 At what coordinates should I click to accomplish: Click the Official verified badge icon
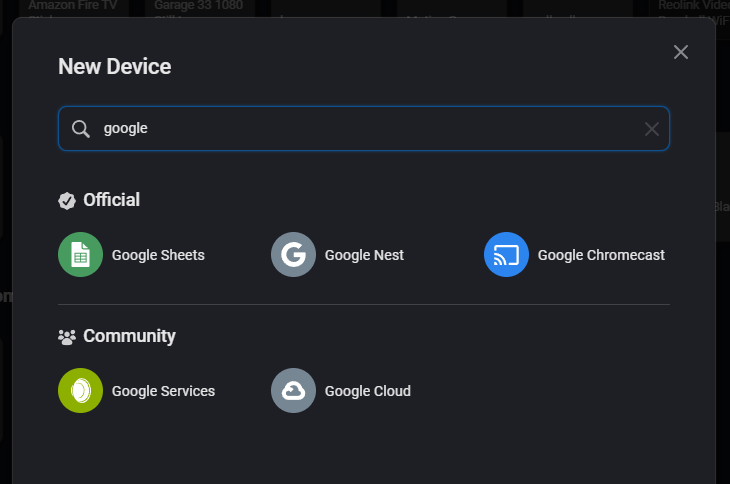67,201
